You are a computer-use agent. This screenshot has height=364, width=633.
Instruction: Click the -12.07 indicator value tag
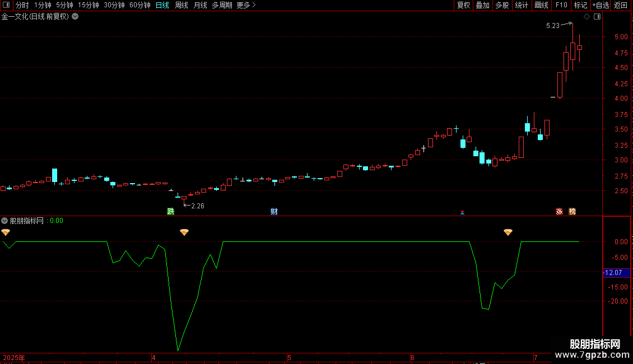coord(616,273)
